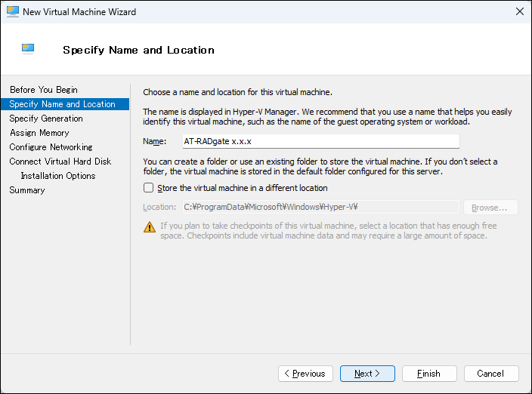Click the warning triangle icon
Screen dimensions: 532x394
(x=149, y=226)
